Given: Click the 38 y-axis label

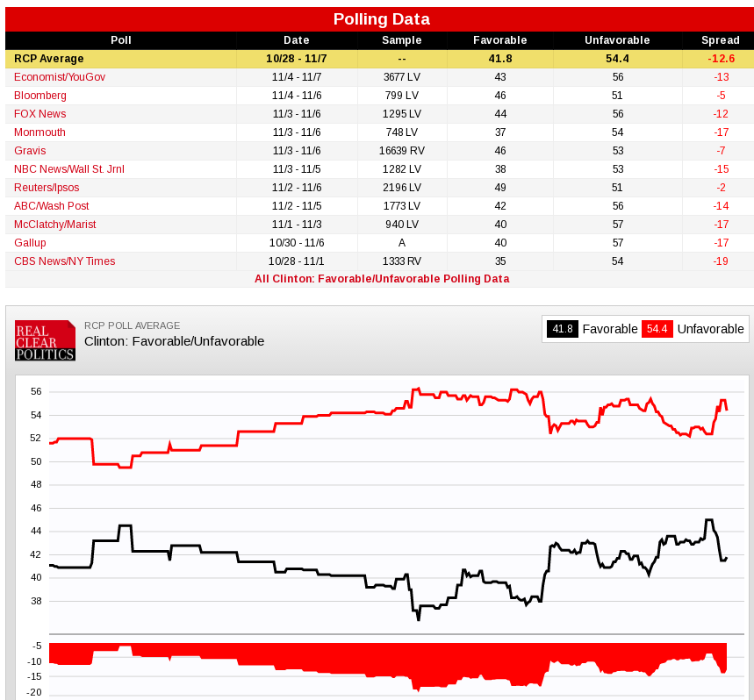Looking at the screenshot, I should click(x=36, y=601).
